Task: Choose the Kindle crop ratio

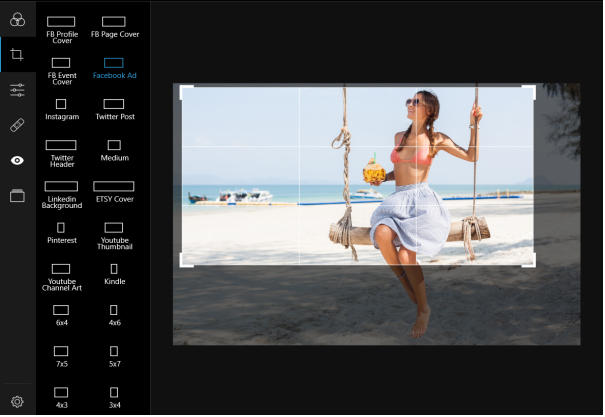Action: click(x=114, y=274)
